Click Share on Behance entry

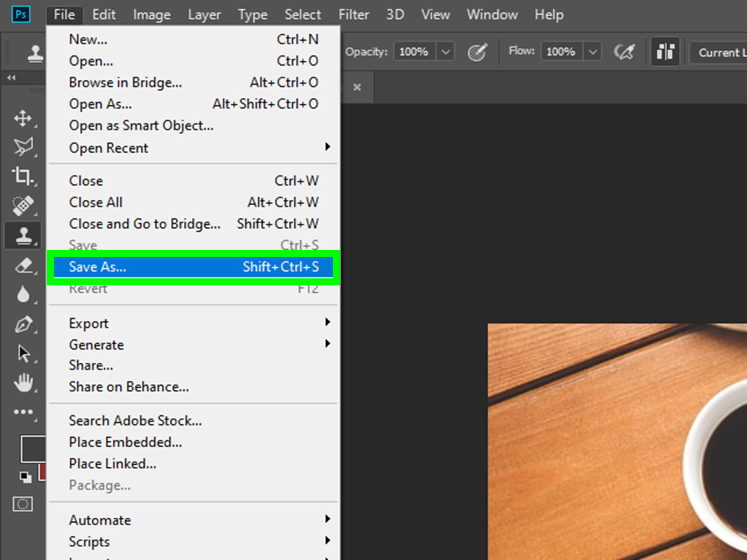tap(129, 387)
